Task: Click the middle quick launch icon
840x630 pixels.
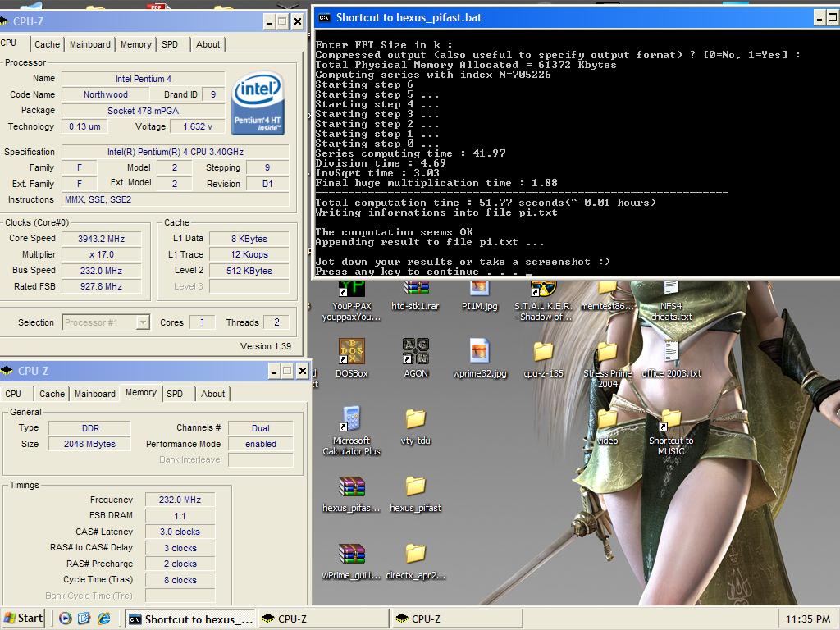Action: 84,619
